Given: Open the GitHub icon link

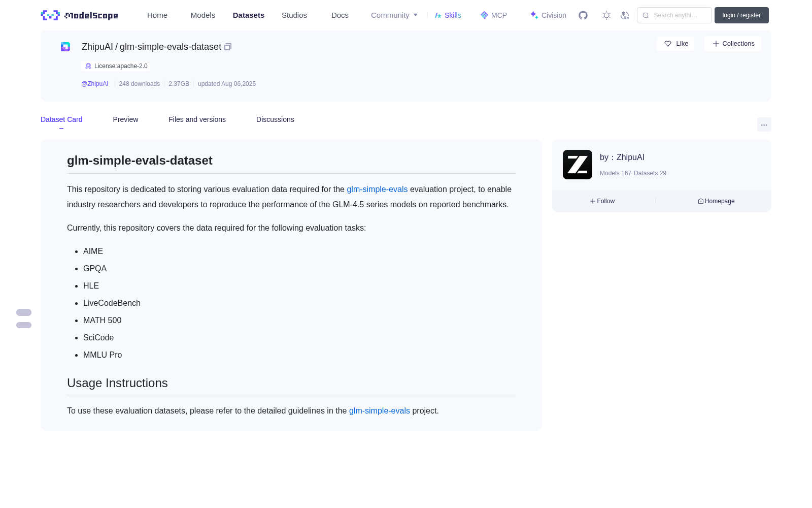Looking at the screenshot, I should tap(583, 15).
